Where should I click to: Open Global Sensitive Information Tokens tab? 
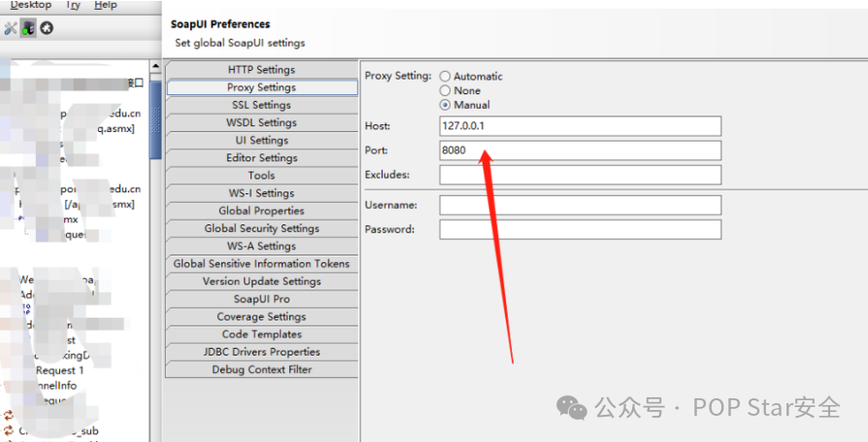[x=262, y=263]
